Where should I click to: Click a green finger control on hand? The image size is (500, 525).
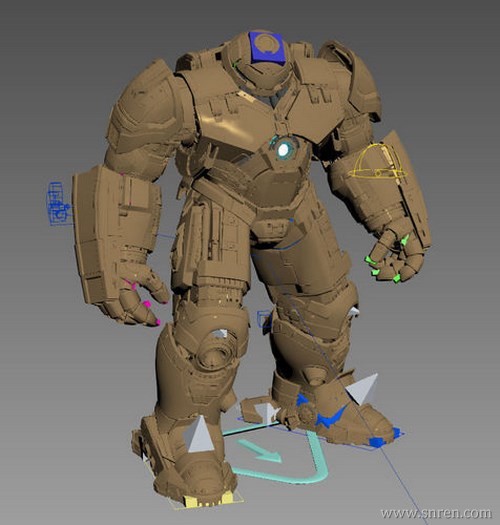(369, 260)
